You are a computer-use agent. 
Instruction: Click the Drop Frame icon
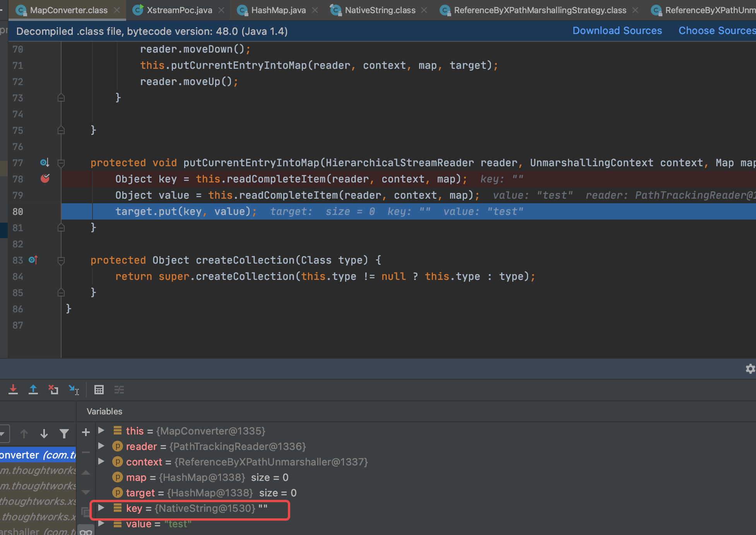click(53, 390)
